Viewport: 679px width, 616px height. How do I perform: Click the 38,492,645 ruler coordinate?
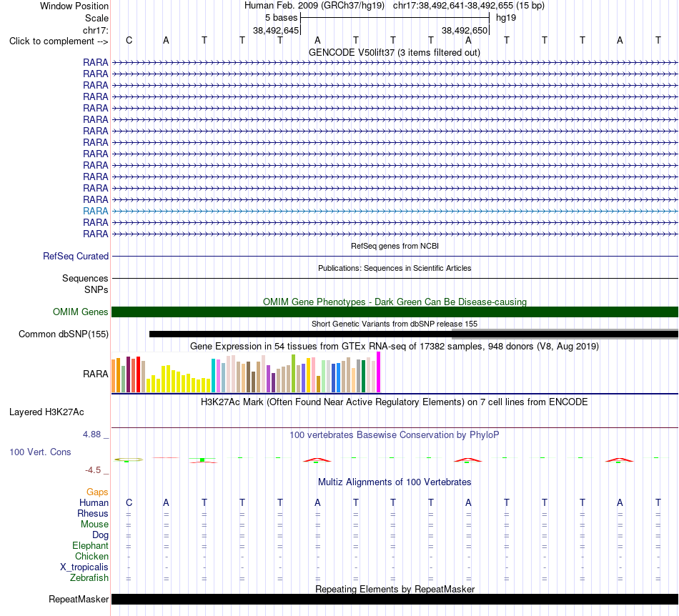[276, 30]
